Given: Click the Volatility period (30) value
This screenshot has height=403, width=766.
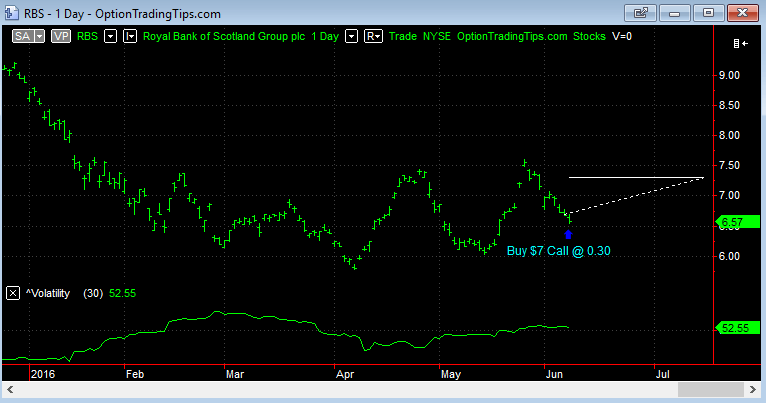Looking at the screenshot, I should pyautogui.click(x=93, y=293).
